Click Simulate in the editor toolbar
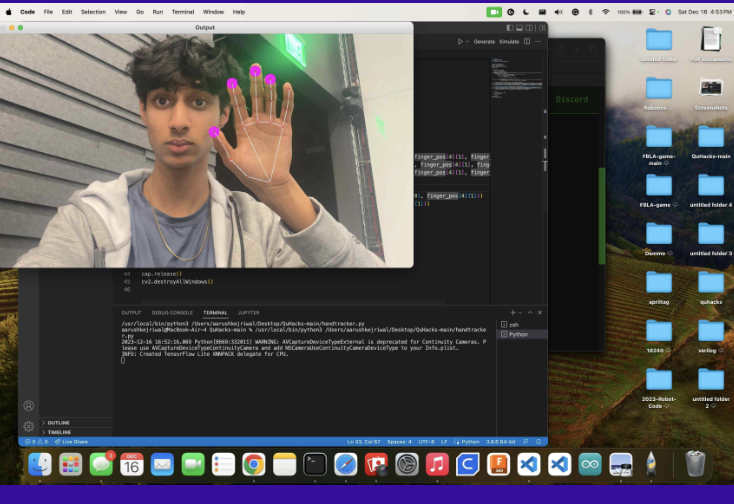The width and height of the screenshot is (734, 504). click(509, 42)
